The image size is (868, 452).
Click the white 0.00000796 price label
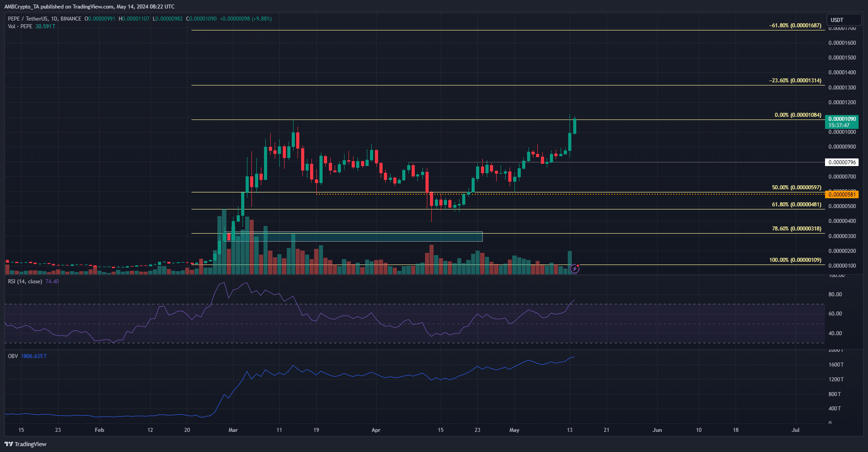click(x=842, y=162)
